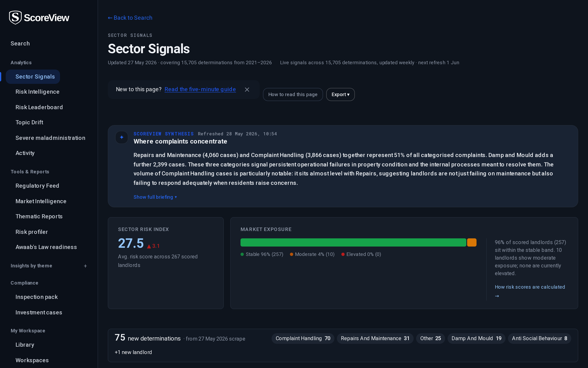The image size is (588, 368).
Task: Expand Show full briefing
Action: pos(155,197)
